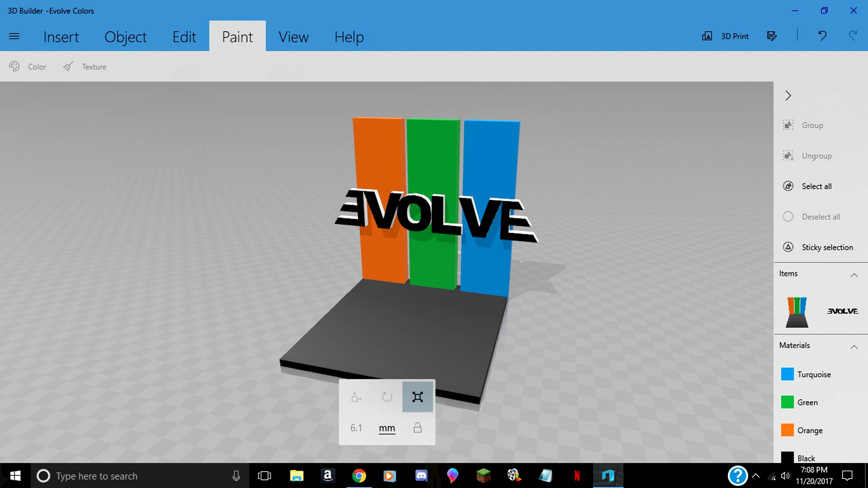Image resolution: width=868 pixels, height=488 pixels.
Task: Select the Move tool in floating toolbar
Action: pos(356,397)
